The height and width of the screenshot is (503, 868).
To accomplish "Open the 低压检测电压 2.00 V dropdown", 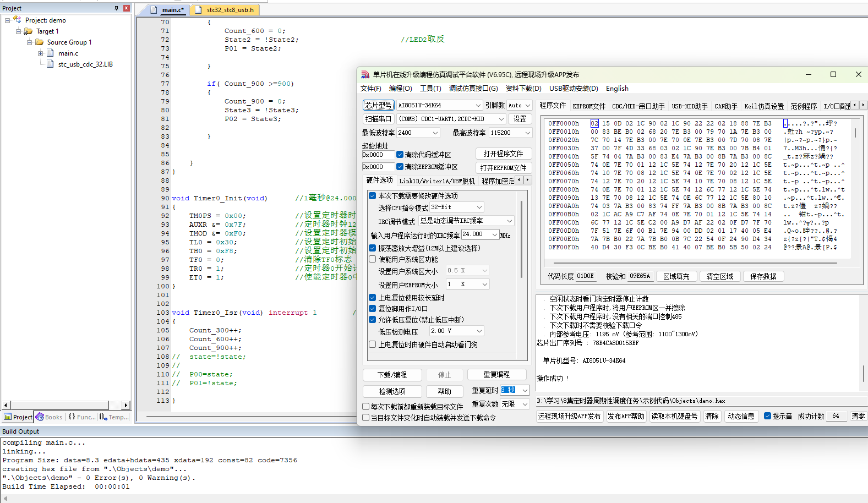I will (x=479, y=331).
